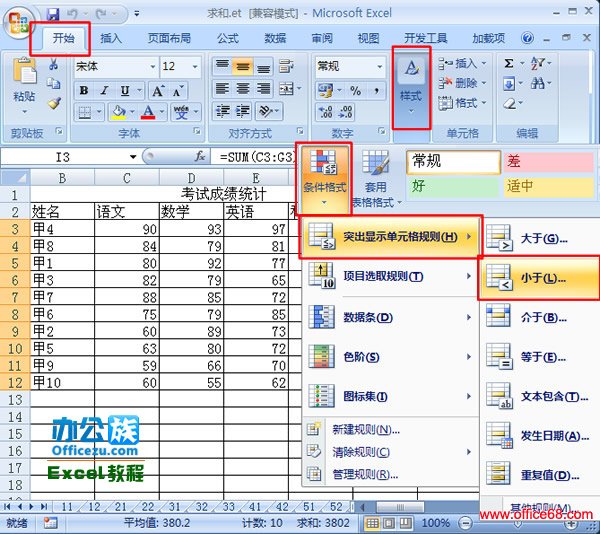Click the Merge and Center icon
Viewport: 600px width, 534px height.
click(x=286, y=89)
